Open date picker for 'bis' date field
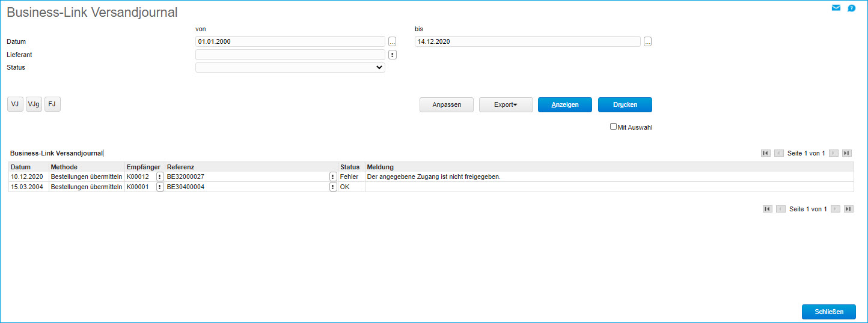 [647, 41]
